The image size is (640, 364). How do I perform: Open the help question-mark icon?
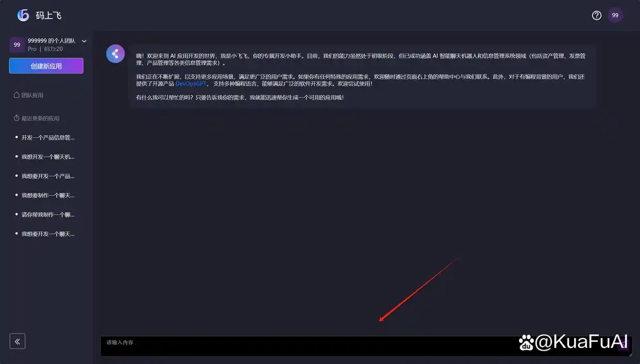click(596, 15)
